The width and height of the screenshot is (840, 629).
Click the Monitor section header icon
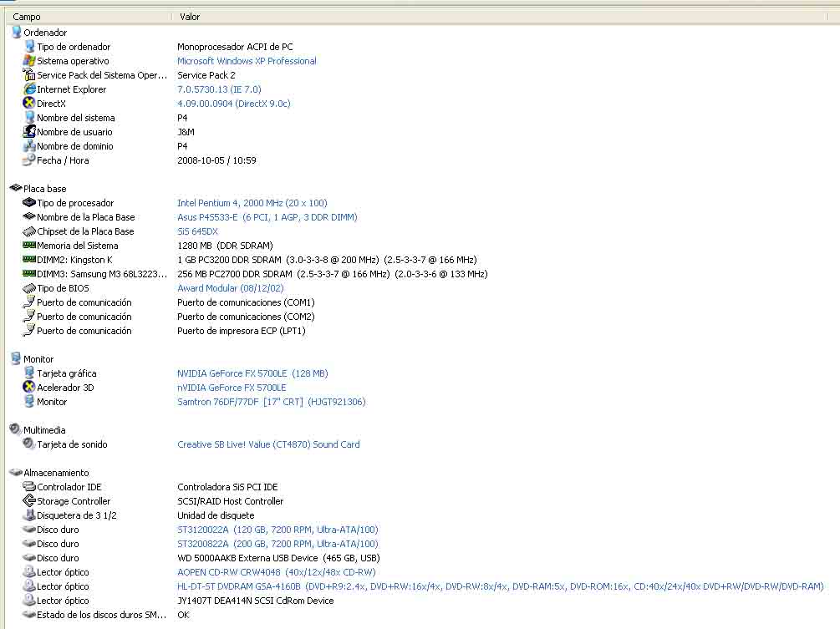[16, 358]
